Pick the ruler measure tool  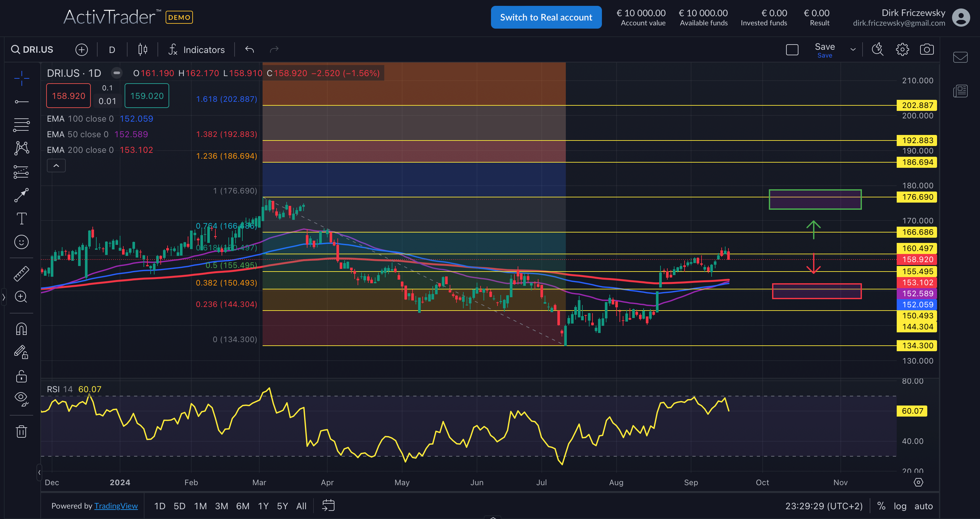tap(21, 273)
